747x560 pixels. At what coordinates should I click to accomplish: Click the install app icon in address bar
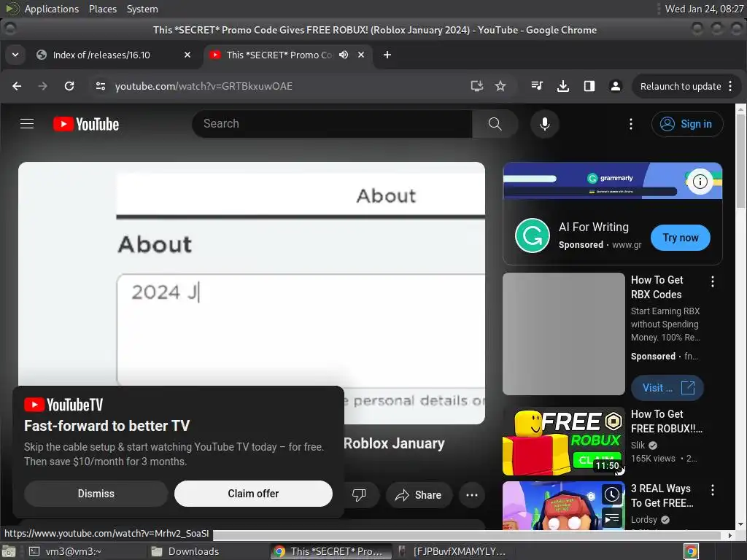pos(477,86)
